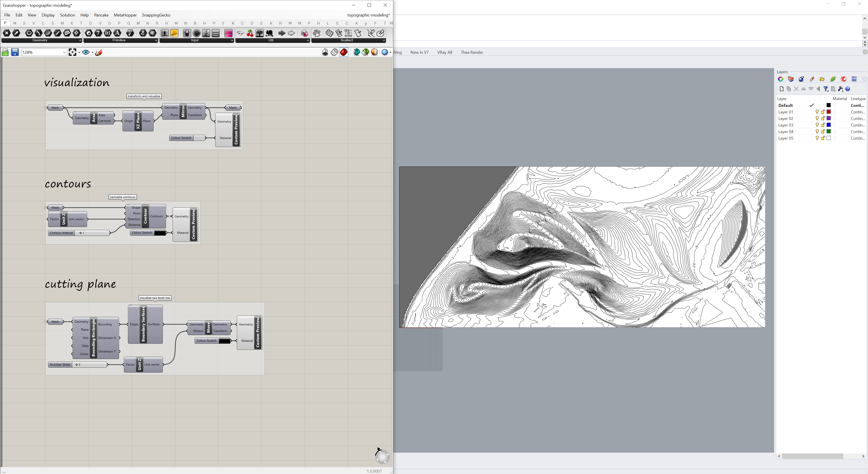
Task: Toggle Layer 01 visibility light bulb
Action: click(x=817, y=112)
